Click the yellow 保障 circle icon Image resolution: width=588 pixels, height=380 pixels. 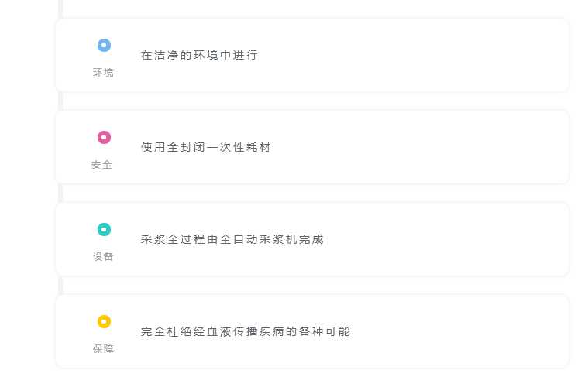[105, 321]
